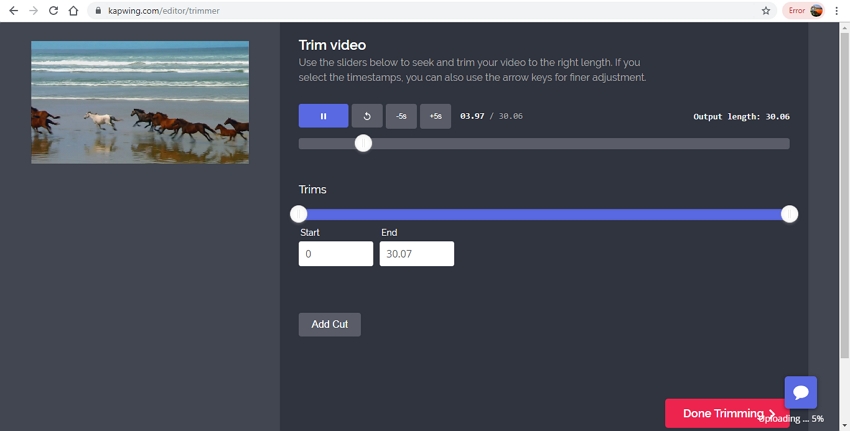Focus the Start time input field
The height and width of the screenshot is (431, 850).
click(x=336, y=254)
